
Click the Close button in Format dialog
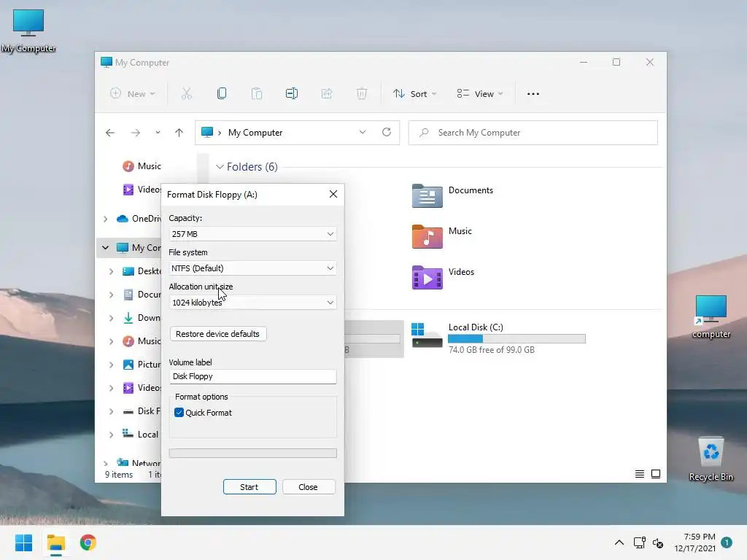coord(309,486)
